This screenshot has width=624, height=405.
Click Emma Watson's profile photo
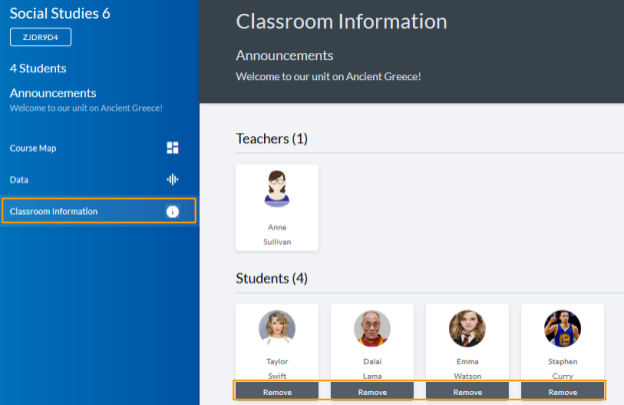[x=467, y=328]
